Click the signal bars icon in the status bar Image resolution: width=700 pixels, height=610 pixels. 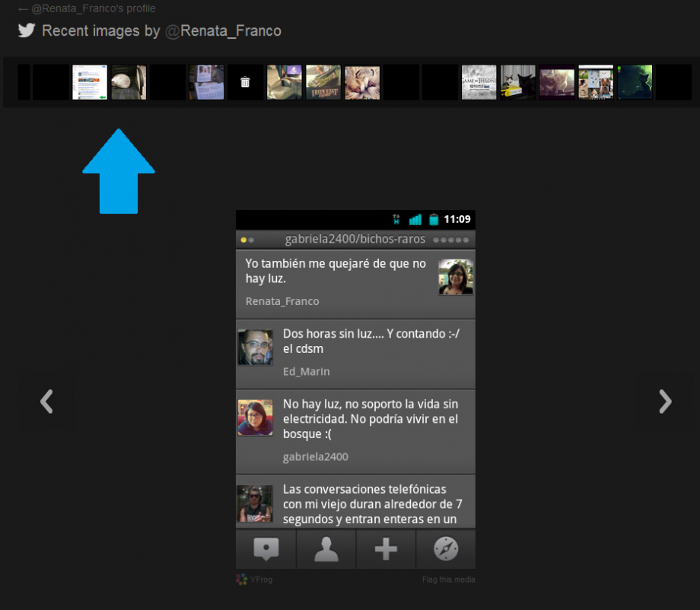pyautogui.click(x=415, y=219)
